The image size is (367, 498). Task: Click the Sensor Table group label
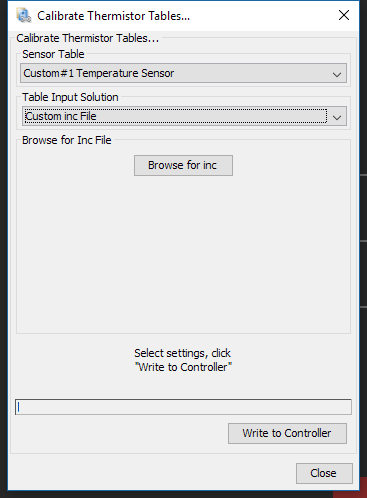pos(53,54)
